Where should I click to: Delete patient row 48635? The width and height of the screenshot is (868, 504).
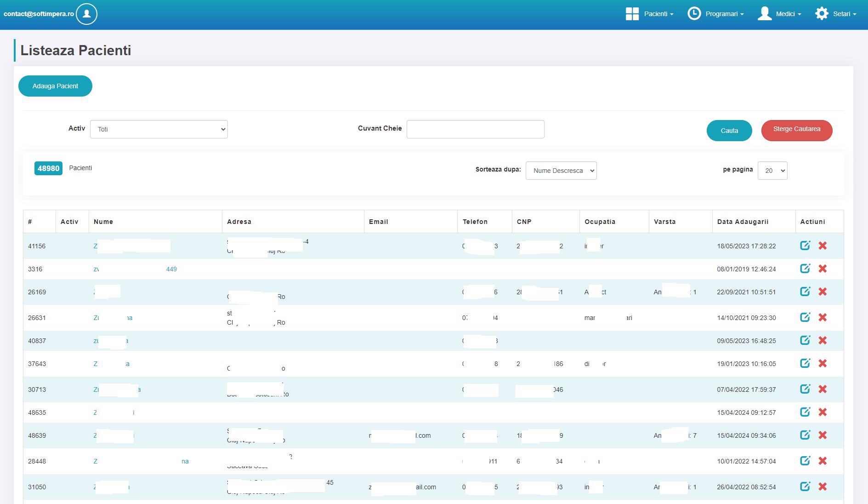point(823,412)
